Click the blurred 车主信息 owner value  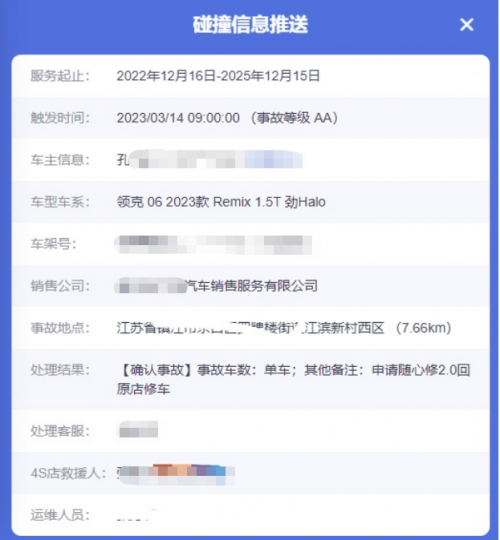(x=210, y=159)
